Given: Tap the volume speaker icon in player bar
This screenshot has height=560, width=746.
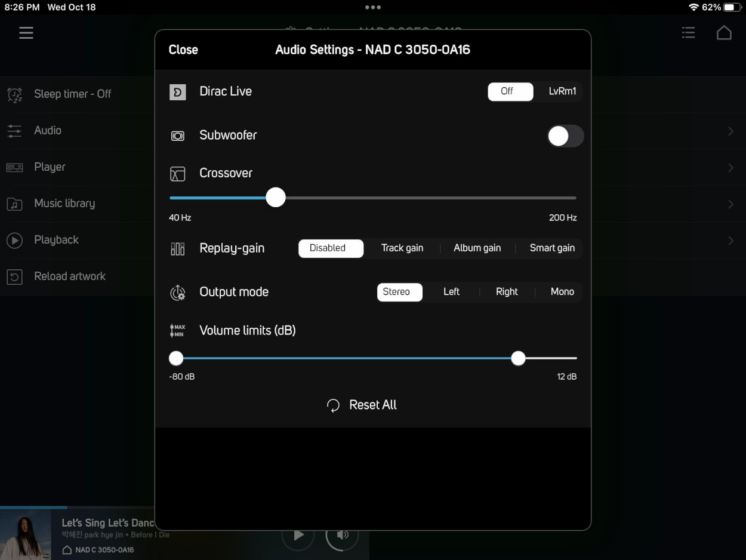Looking at the screenshot, I should (x=343, y=535).
